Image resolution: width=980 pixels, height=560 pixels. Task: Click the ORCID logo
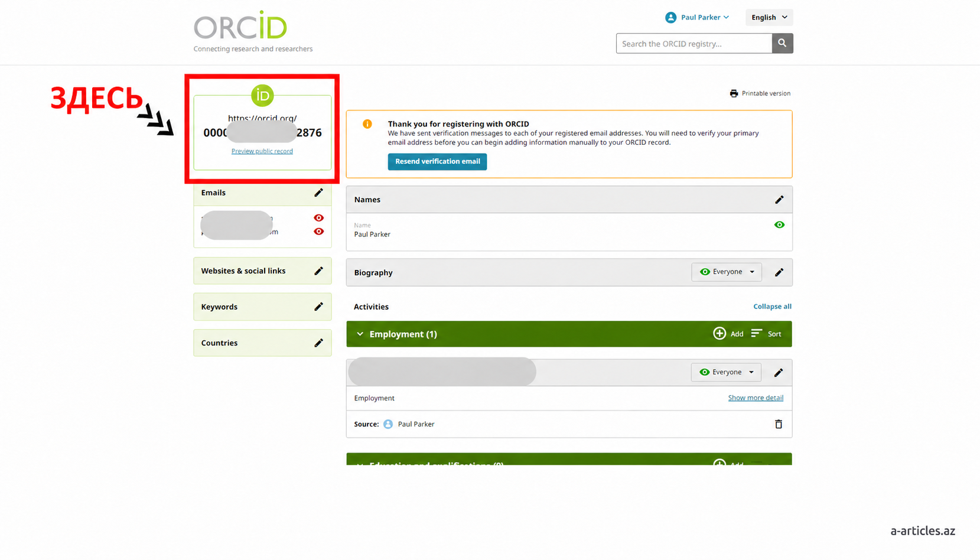pyautogui.click(x=240, y=26)
